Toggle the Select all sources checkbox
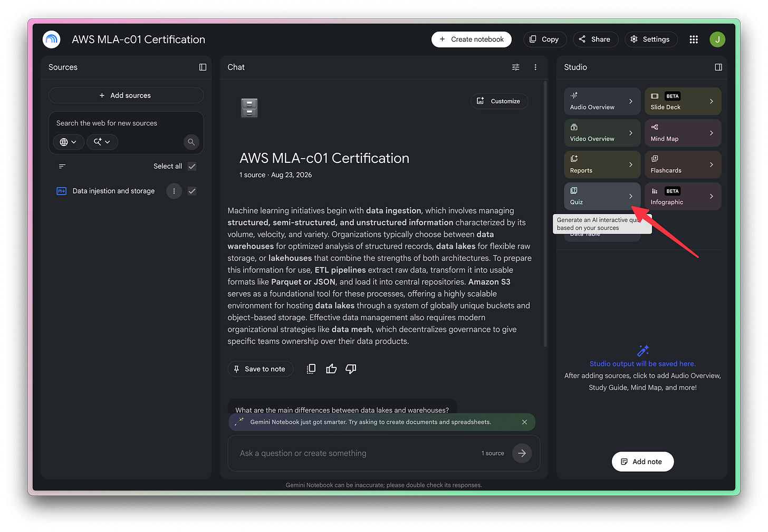This screenshot has height=532, width=768. [192, 166]
